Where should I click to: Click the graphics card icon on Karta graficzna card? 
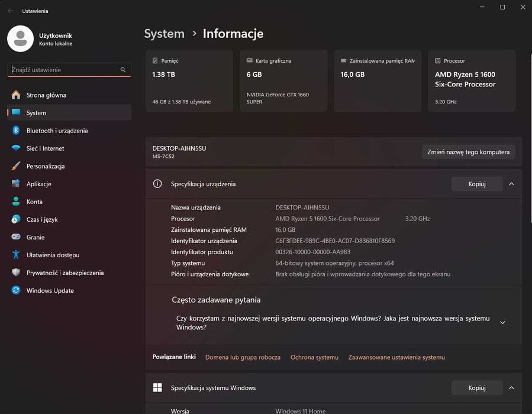[x=249, y=60]
